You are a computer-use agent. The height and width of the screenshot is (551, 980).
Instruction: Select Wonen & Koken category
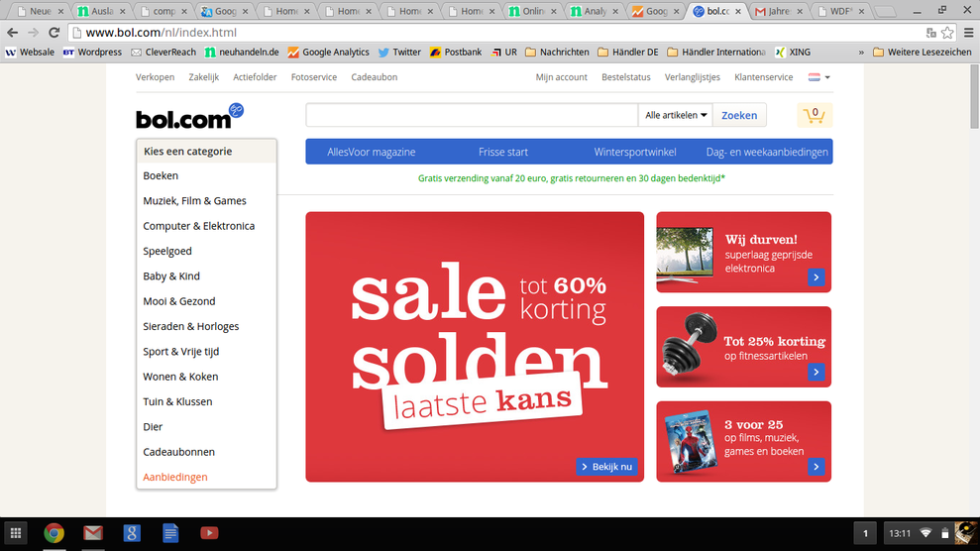[x=180, y=377]
